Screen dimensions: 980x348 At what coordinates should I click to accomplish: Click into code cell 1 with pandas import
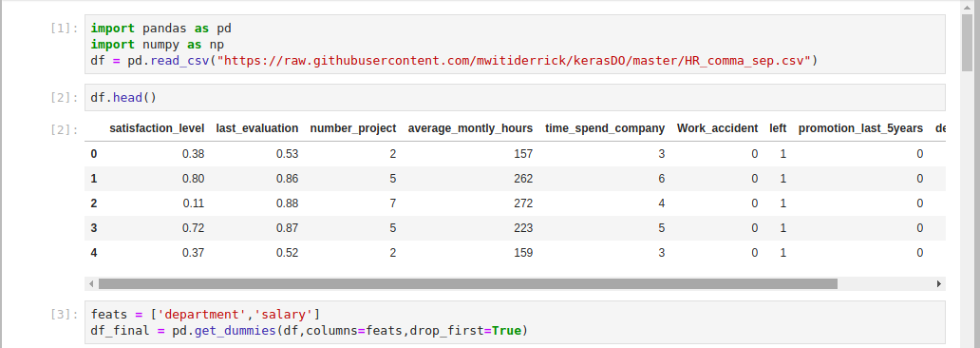pyautogui.click(x=515, y=45)
